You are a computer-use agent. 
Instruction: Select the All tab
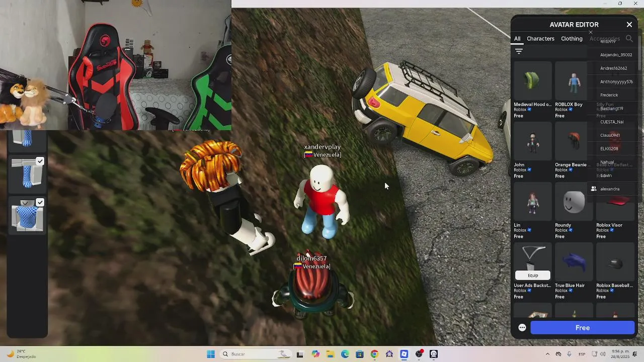coord(517,39)
